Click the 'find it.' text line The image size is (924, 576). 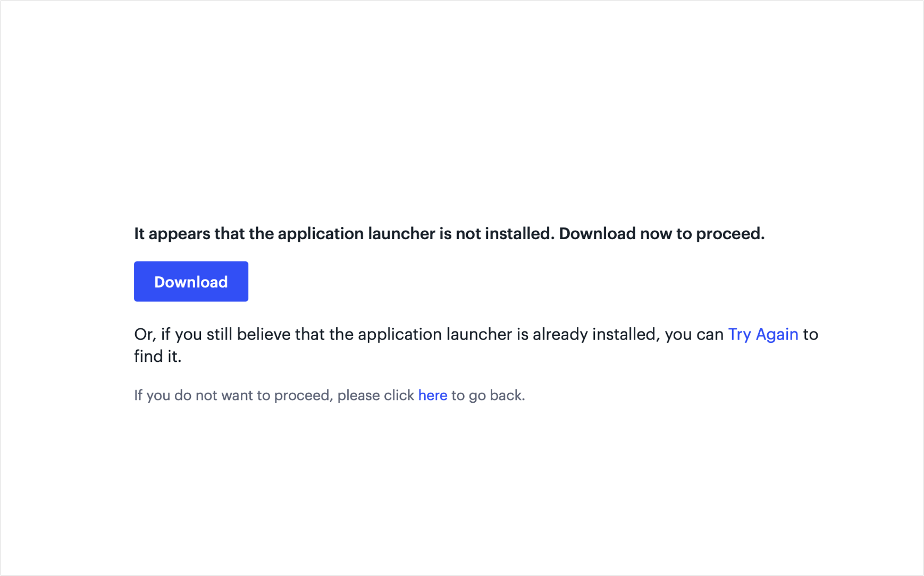[x=157, y=357]
